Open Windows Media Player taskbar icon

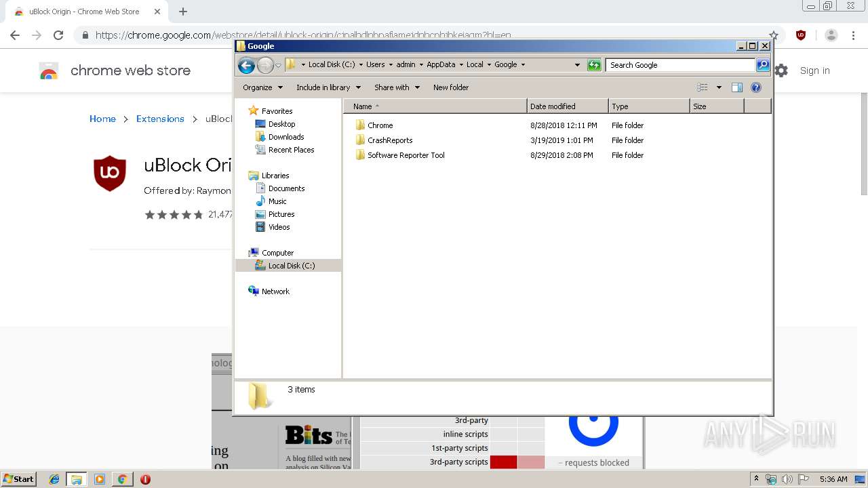point(100,479)
